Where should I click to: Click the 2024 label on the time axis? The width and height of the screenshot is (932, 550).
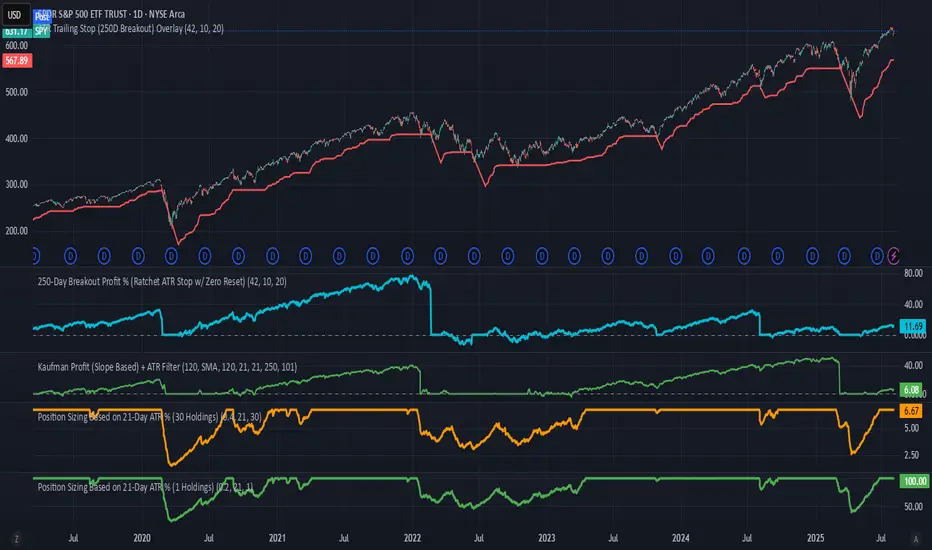click(x=681, y=538)
